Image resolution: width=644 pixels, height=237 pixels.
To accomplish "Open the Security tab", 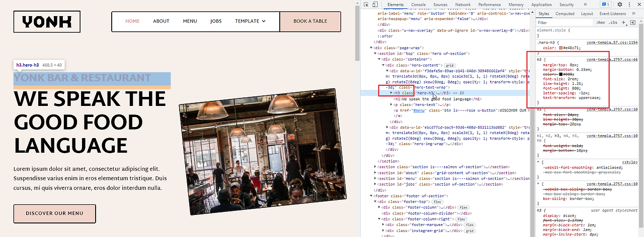I will (x=567, y=5).
